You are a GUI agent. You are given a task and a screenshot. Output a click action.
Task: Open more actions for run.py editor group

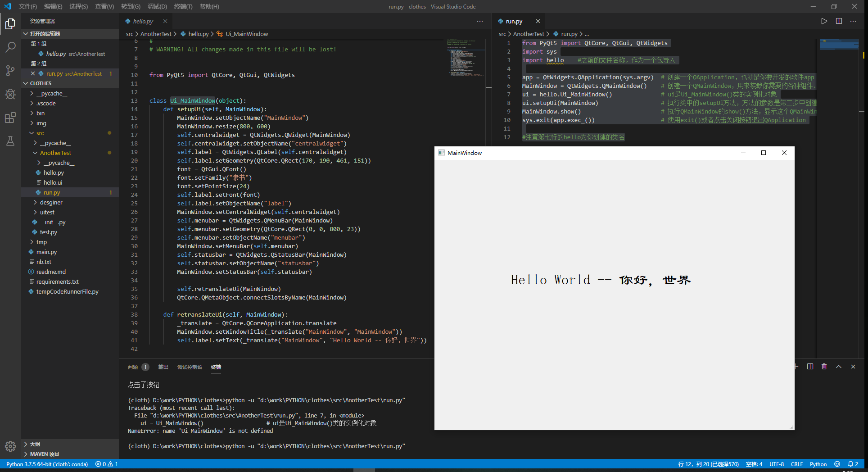coord(853,21)
